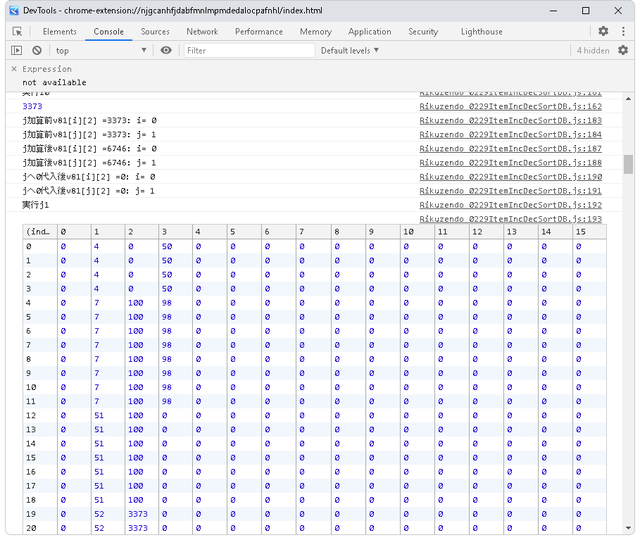Expand the top JavaScript context dropdown
640x540 pixels.
(101, 50)
